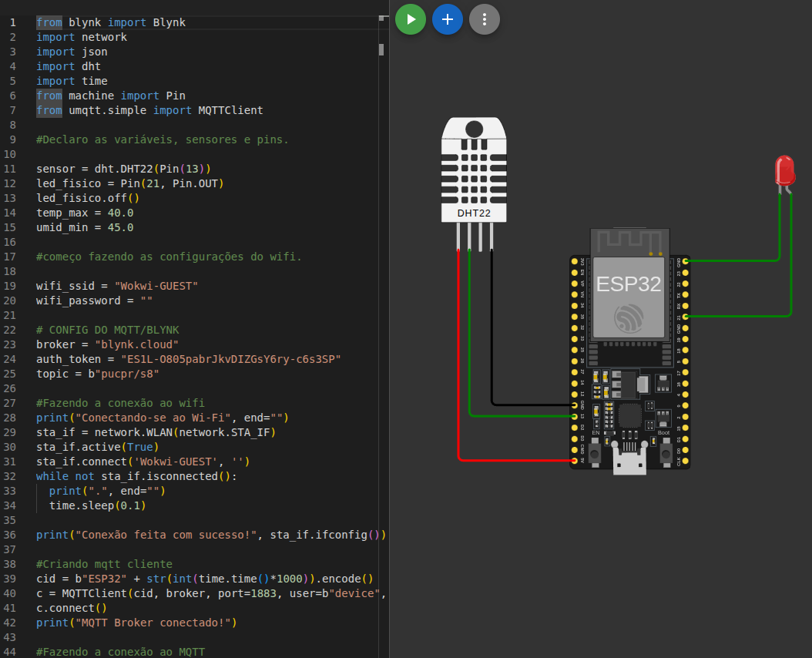The width and height of the screenshot is (812, 658).
Task: Click the "blynk.cloud" broker string
Action: [x=136, y=344]
